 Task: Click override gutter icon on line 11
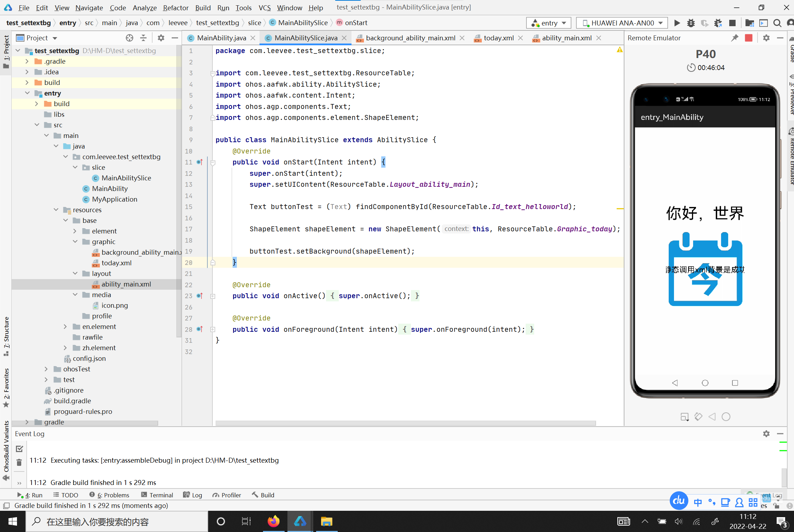(x=200, y=162)
